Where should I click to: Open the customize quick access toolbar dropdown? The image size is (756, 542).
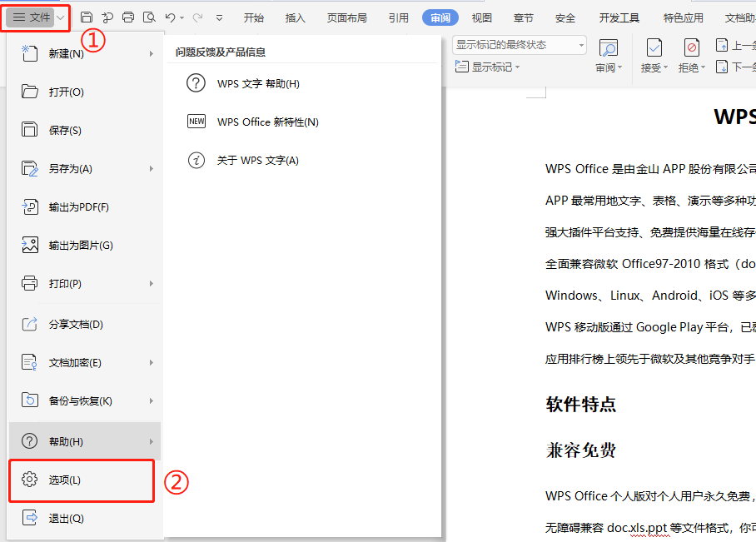(x=219, y=18)
